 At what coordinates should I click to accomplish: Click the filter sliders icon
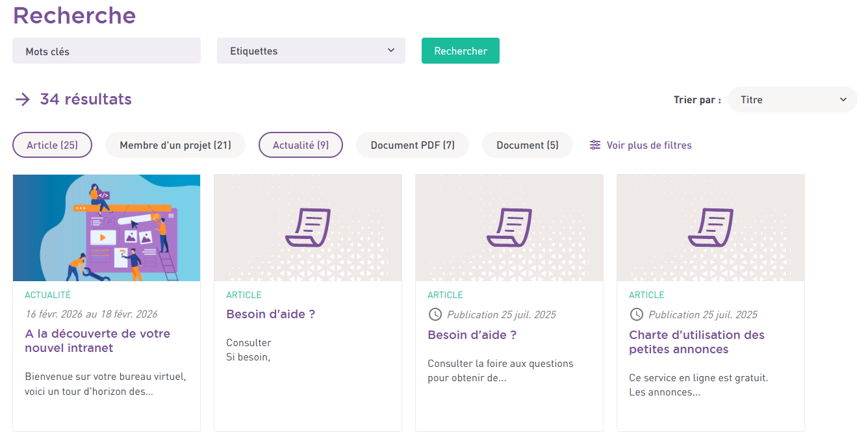[x=595, y=145]
